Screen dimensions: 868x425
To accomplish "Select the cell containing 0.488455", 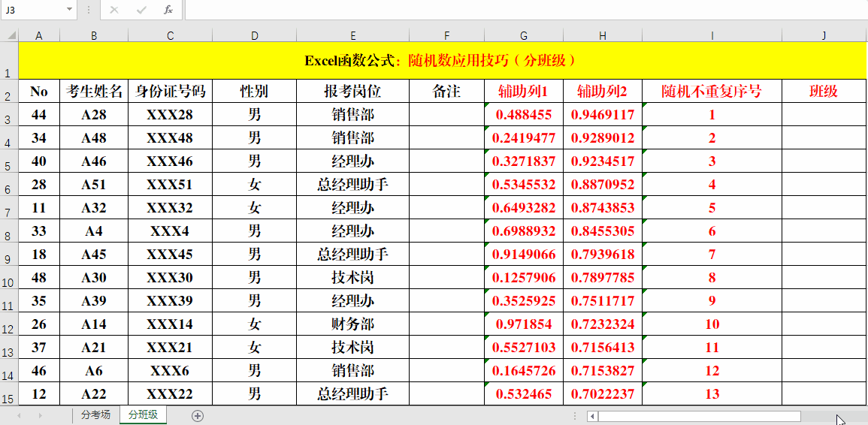I will tap(523, 115).
